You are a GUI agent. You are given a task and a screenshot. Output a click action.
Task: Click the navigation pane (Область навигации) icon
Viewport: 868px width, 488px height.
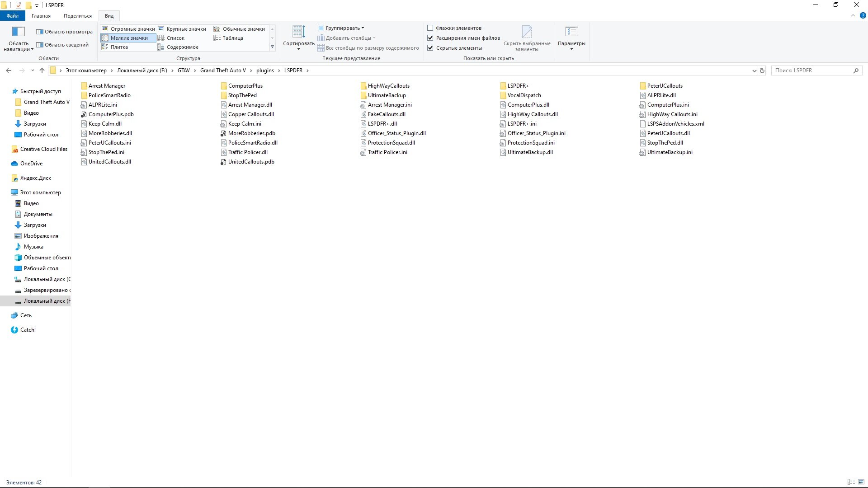point(18,32)
